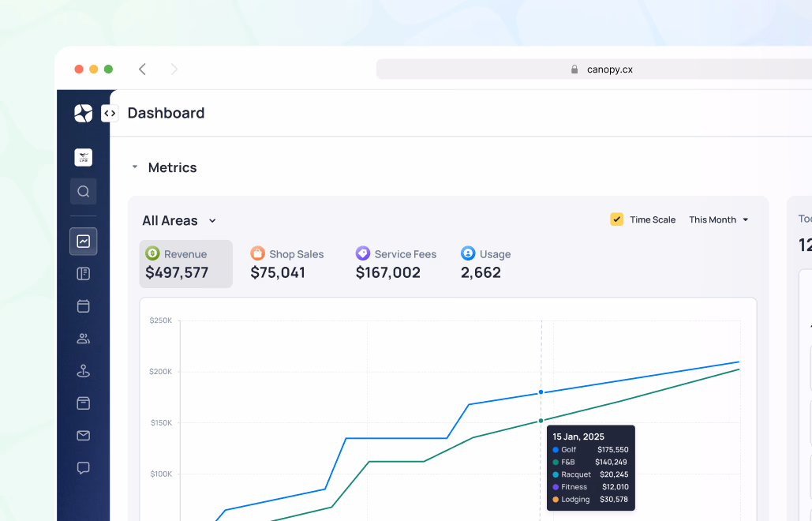Click the F&B $140,249 tooltip row

590,462
